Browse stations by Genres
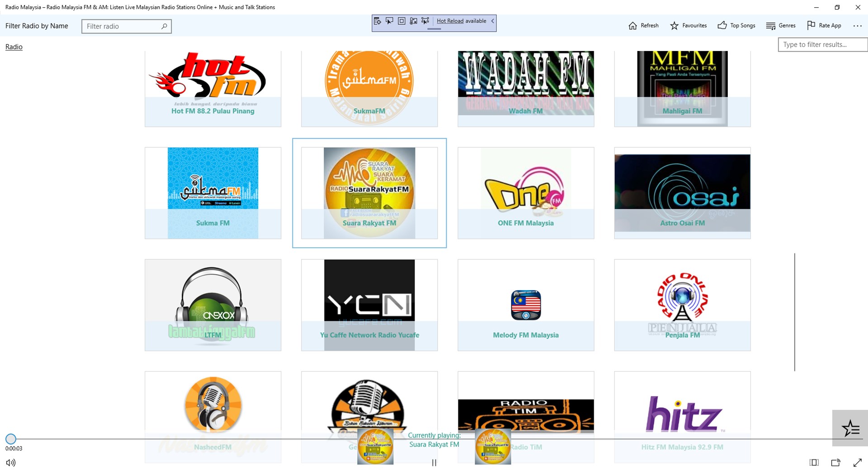Viewport: 868px width, 470px height. [x=781, y=26]
